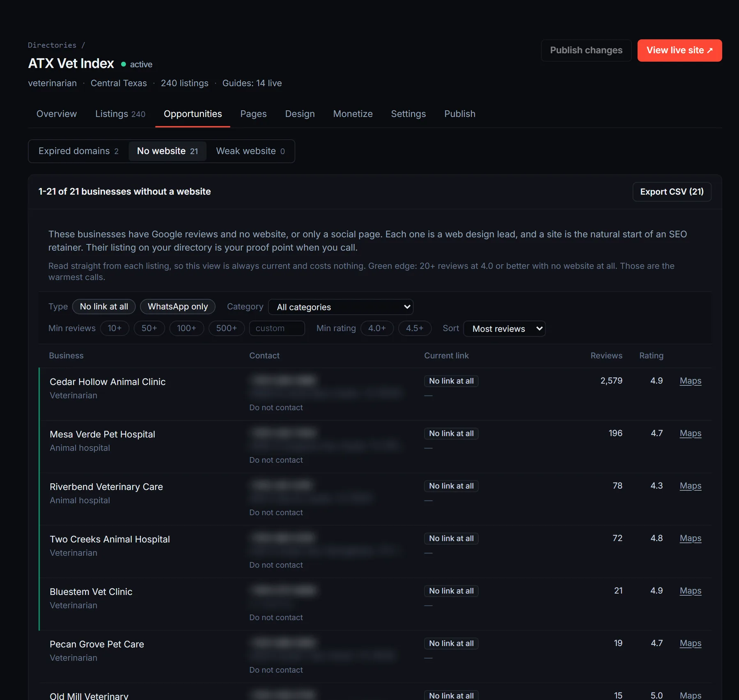Select the No website segment

[168, 151]
